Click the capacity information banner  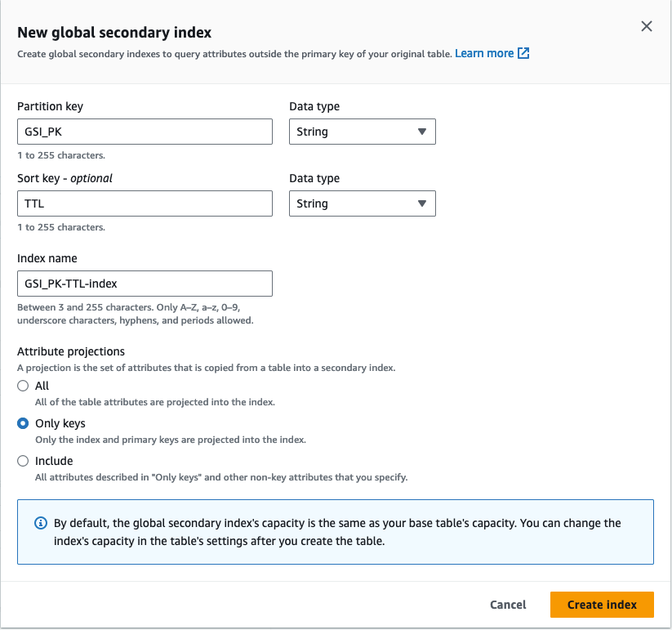(x=336, y=529)
